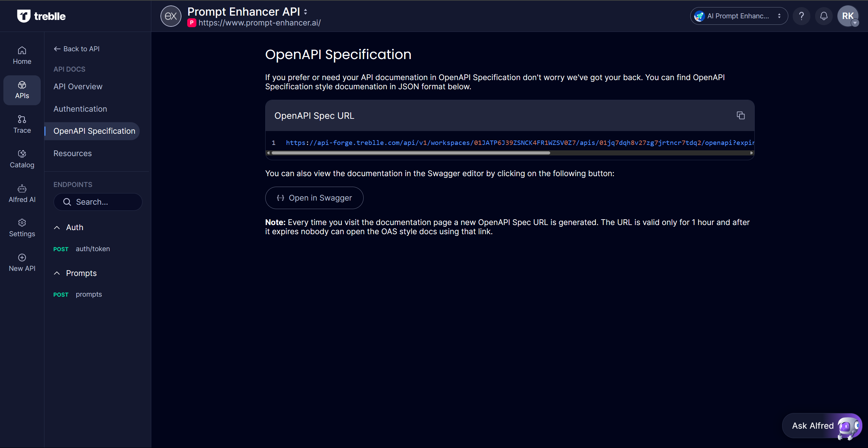
Task: Open the Home section in sidebar
Action: (22, 55)
